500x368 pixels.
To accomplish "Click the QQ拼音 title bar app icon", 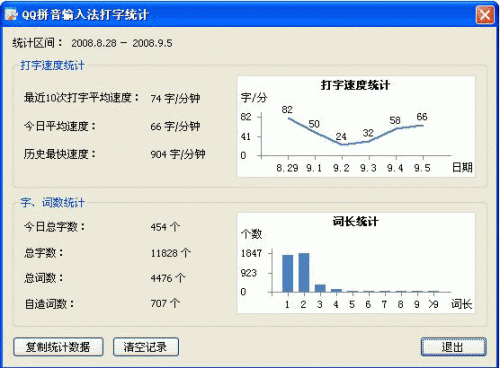I will (x=11, y=14).
